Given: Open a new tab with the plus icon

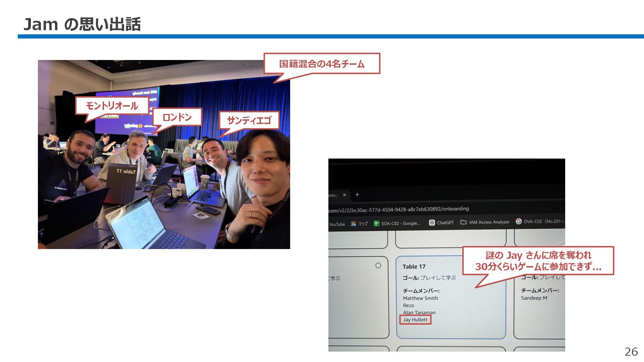Looking at the screenshot, I should tap(357, 194).
